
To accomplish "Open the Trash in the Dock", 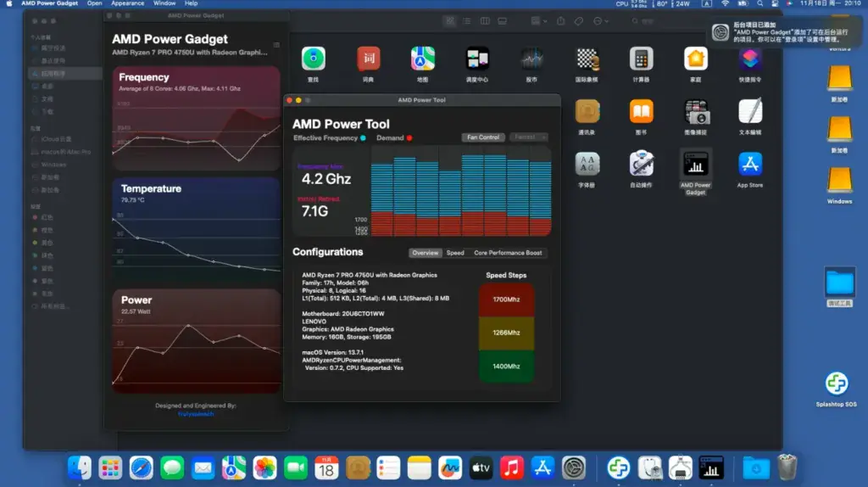I will [x=787, y=468].
